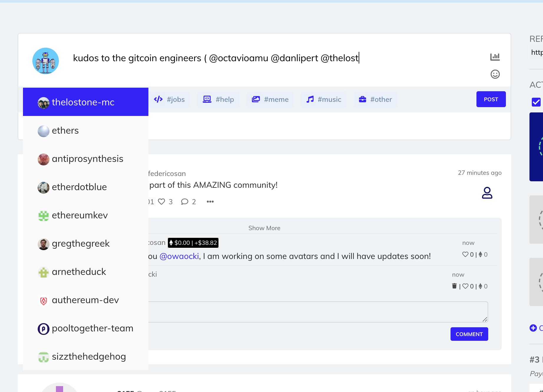Choose pooltogether-team from mention list

point(86,328)
